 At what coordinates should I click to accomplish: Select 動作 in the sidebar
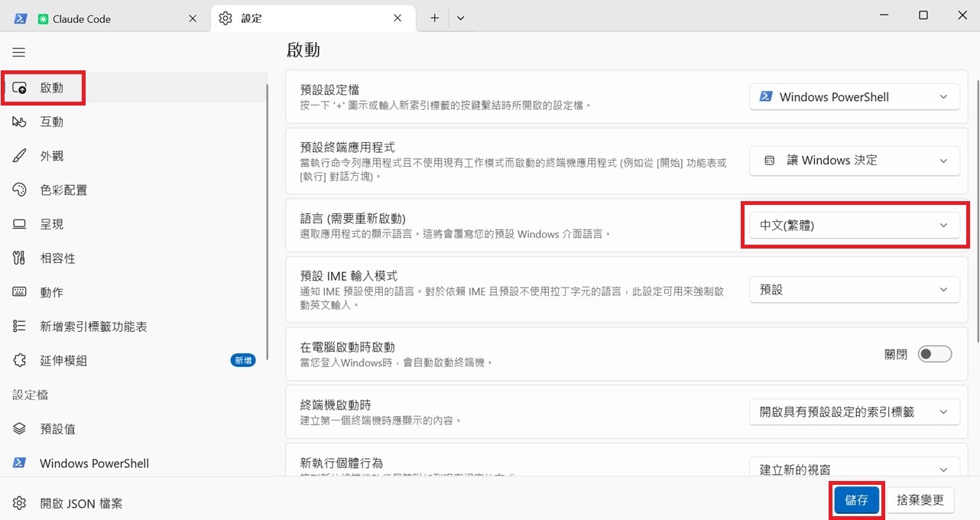[134, 292]
